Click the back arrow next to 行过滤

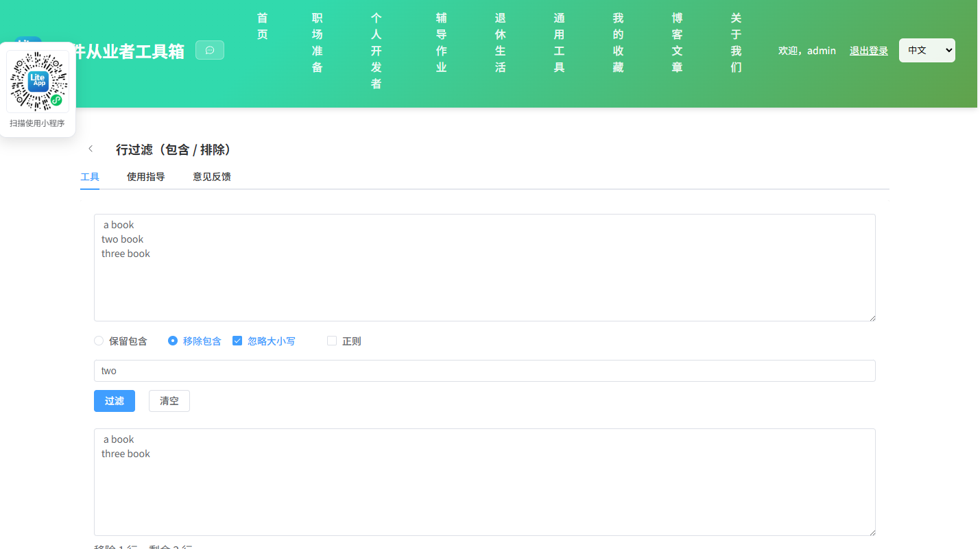[x=91, y=149]
